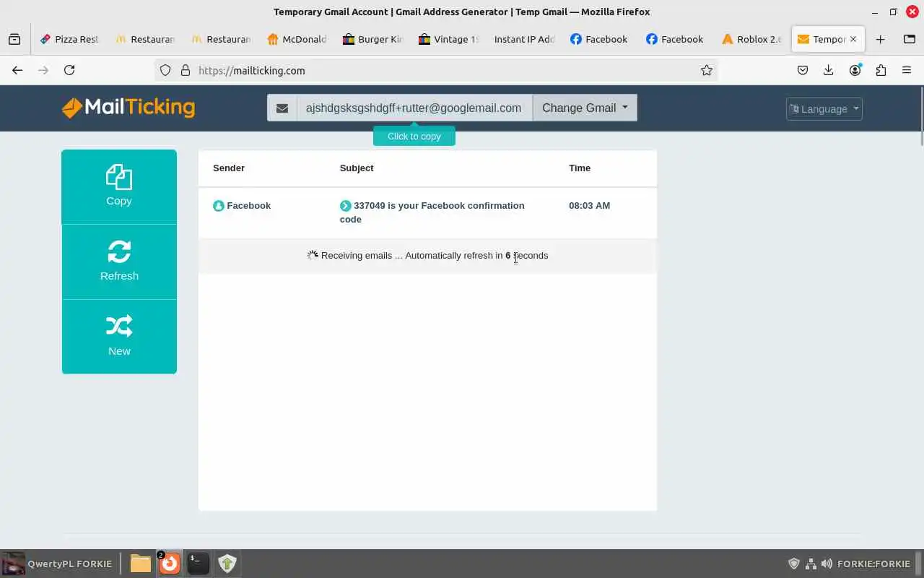
Task: Click the green update shield taskbar icon
Action: [x=227, y=563]
